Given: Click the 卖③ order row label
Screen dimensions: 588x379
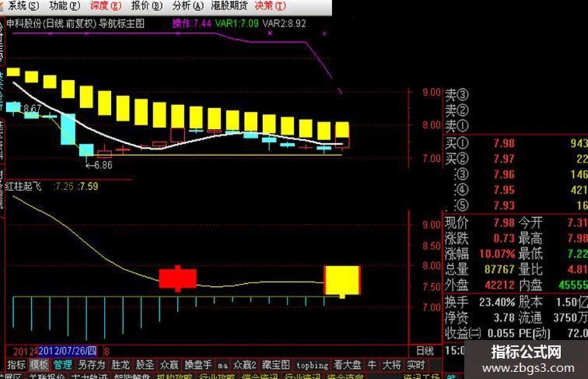Looking at the screenshot, I should pyautogui.click(x=457, y=95).
